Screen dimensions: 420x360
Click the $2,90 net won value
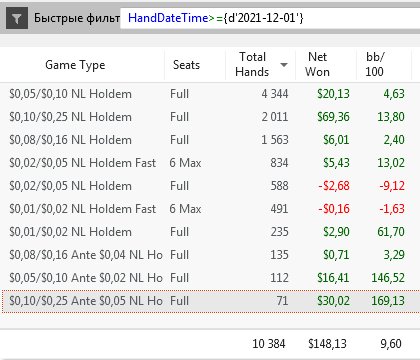336,232
